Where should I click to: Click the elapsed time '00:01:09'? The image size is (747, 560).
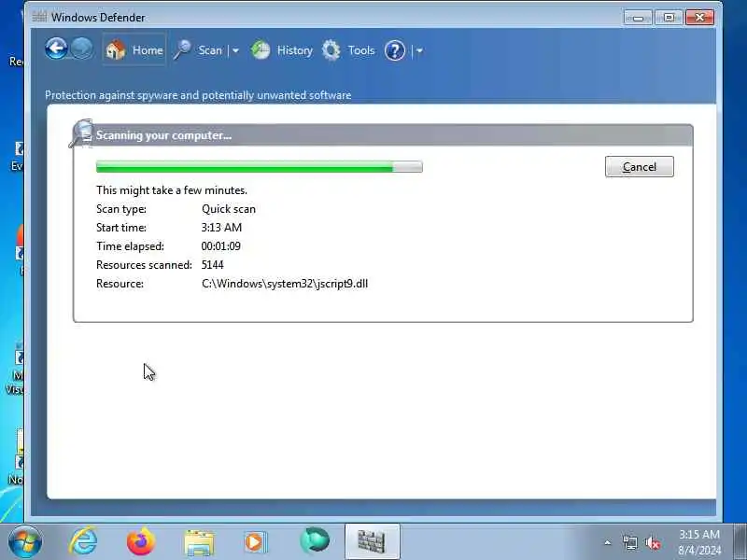pos(221,246)
